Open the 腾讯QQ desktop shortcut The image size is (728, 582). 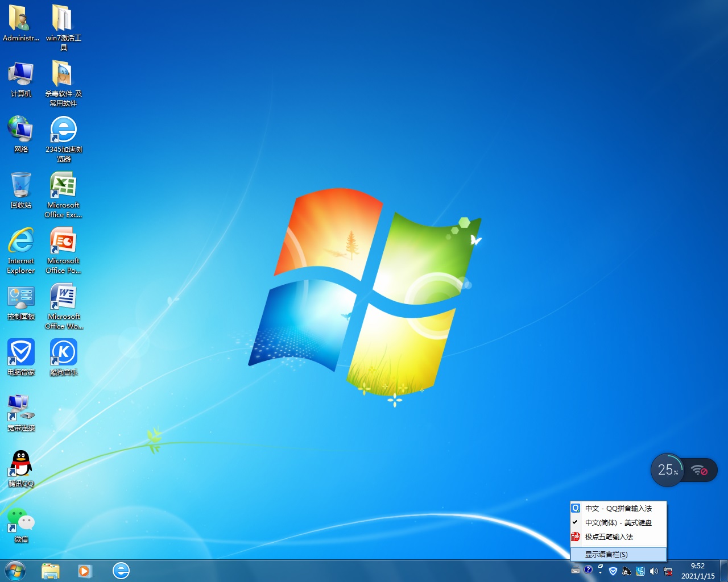click(x=21, y=464)
